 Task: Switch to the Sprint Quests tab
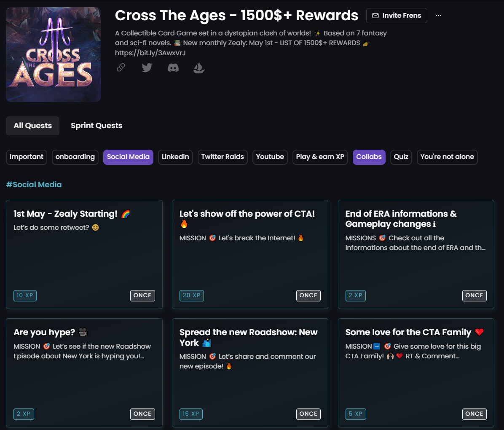(x=96, y=125)
